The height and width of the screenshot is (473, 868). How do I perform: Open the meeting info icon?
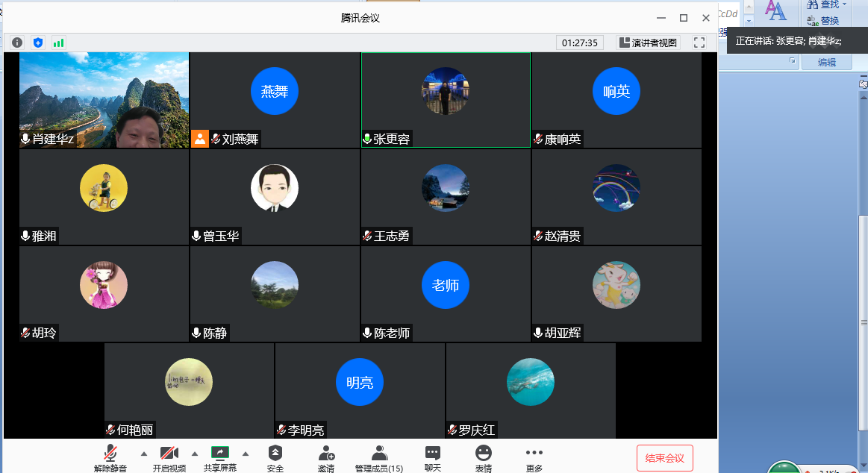[17, 43]
